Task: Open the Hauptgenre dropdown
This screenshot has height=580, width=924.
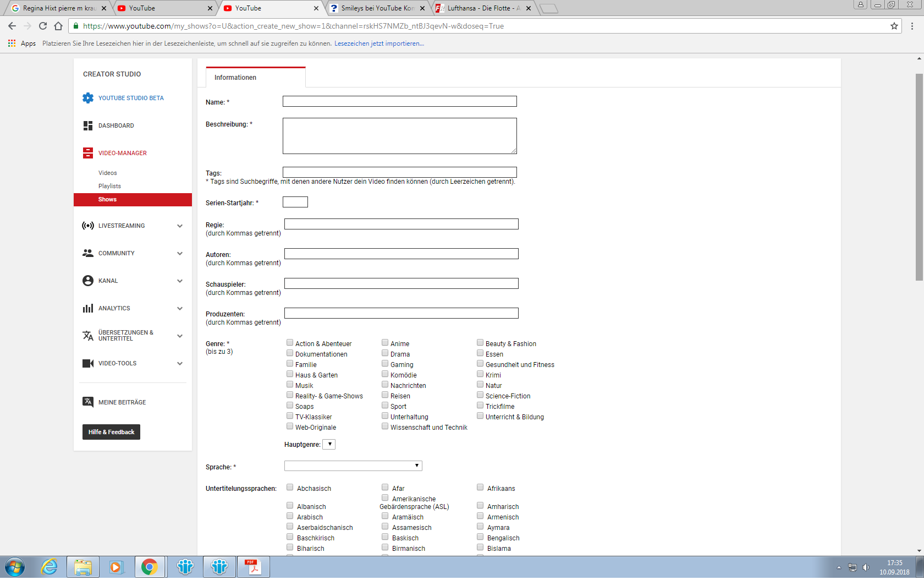Action: click(329, 444)
